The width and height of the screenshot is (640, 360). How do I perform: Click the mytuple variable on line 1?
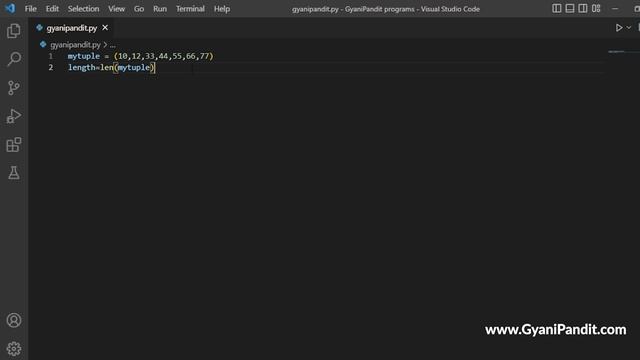tap(84, 56)
